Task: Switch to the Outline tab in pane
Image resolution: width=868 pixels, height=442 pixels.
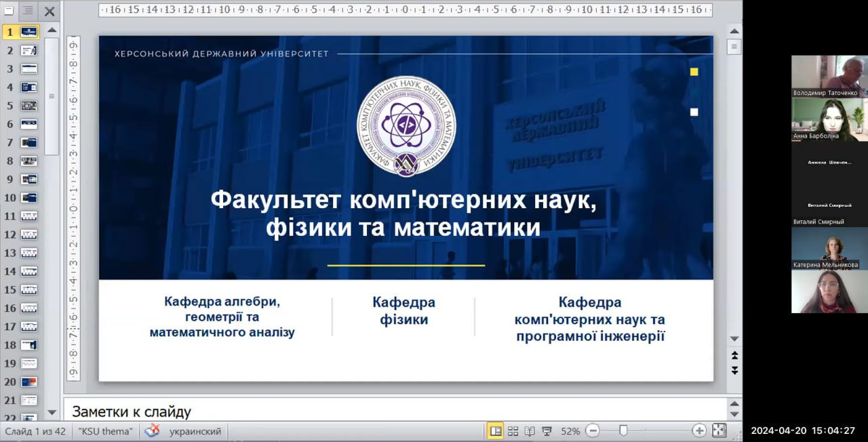Action: [28, 10]
